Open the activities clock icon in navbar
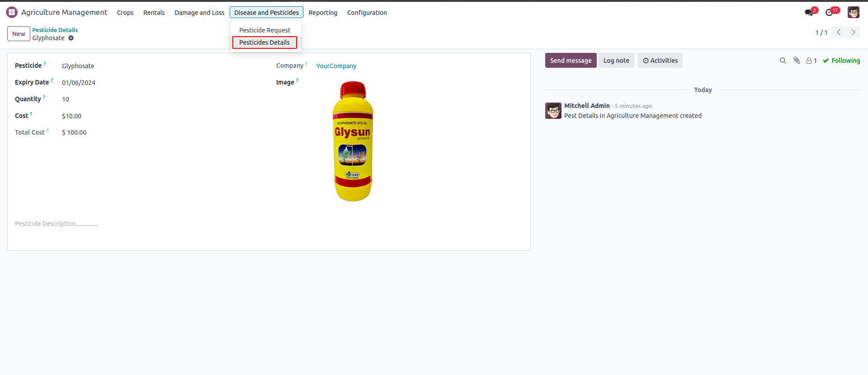Viewport: 868px width, 375px height. [829, 12]
